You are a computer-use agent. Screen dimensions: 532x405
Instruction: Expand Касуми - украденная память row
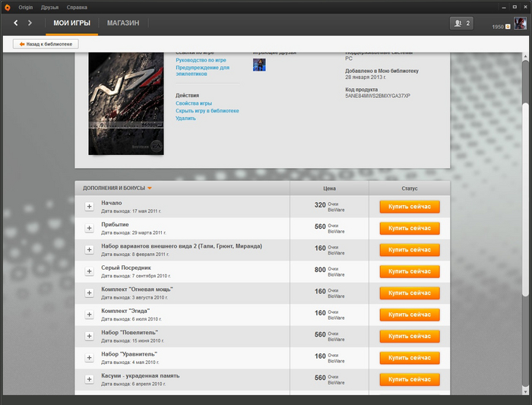[89, 379]
